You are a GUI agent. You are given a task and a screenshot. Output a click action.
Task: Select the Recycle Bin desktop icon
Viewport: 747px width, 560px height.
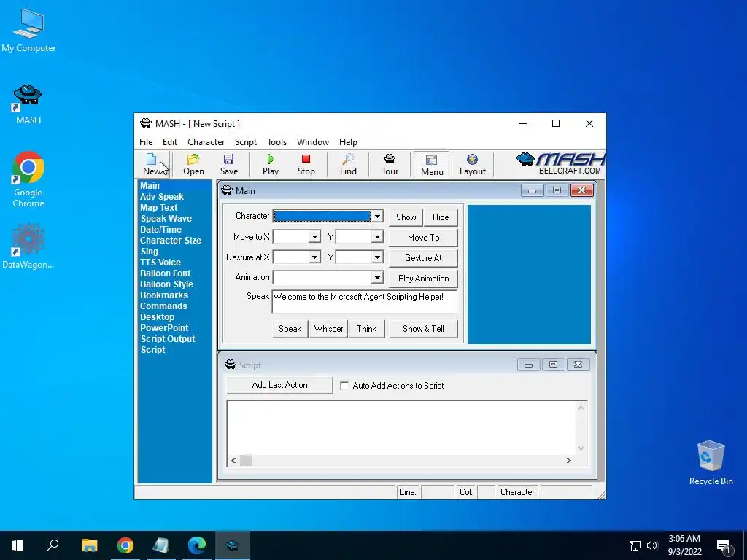coord(711,463)
